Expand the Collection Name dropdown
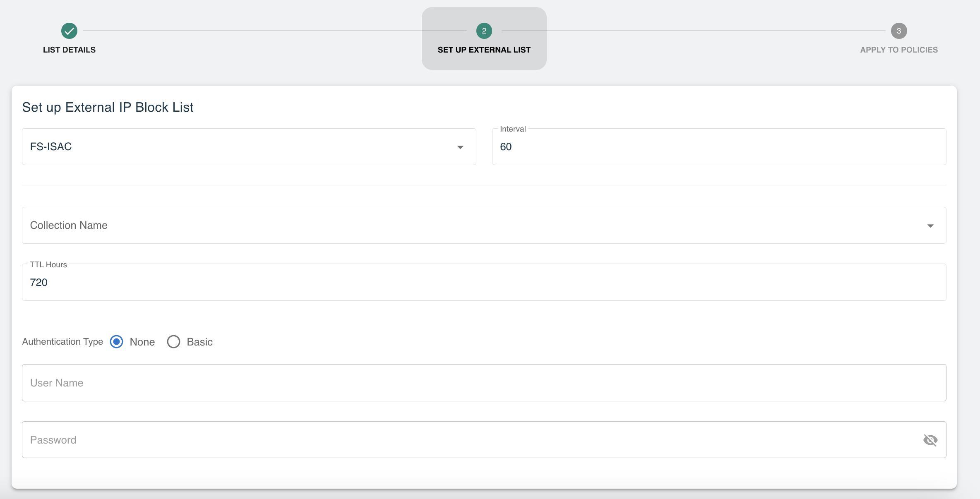 coord(484,226)
